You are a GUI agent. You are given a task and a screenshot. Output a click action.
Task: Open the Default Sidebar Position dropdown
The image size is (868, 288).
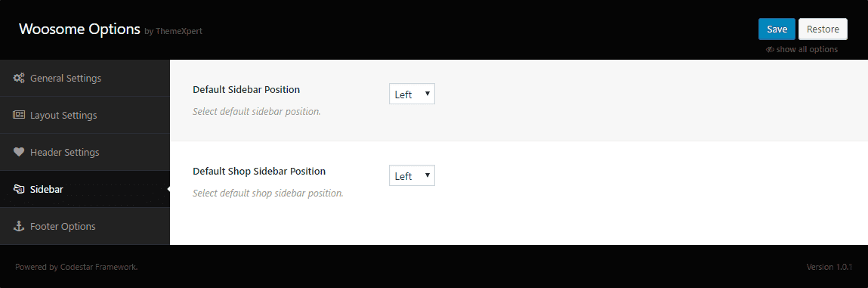coord(412,94)
